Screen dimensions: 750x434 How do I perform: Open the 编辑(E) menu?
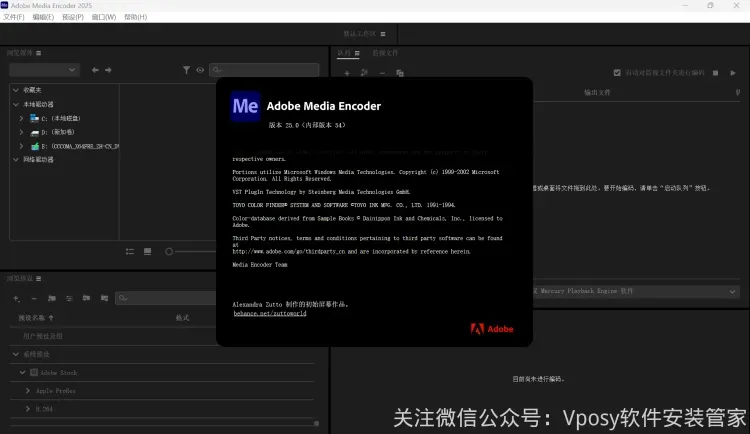[43, 17]
